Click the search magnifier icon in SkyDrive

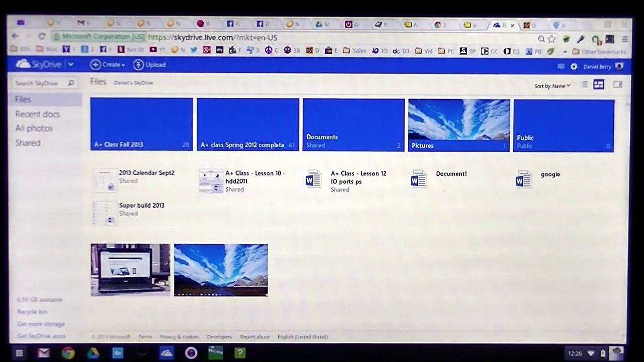click(x=71, y=83)
